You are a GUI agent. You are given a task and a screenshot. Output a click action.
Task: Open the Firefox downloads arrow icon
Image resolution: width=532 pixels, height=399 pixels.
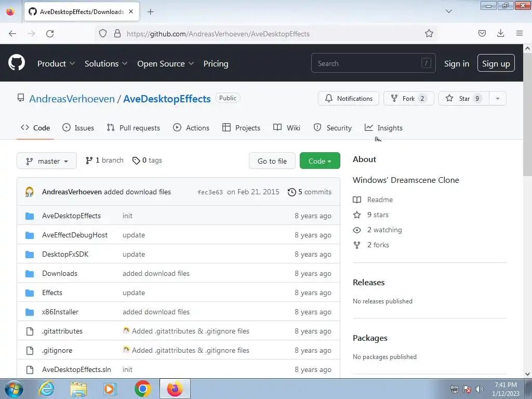point(500,33)
